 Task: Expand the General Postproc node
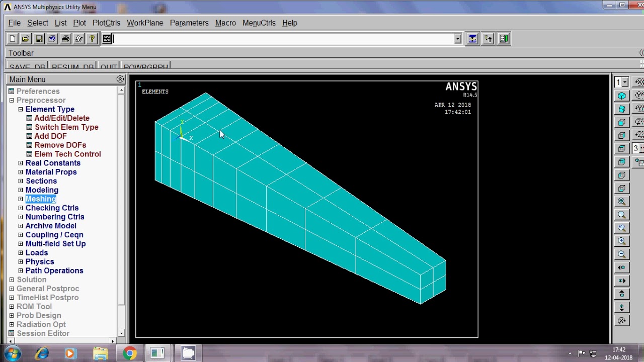click(11, 289)
